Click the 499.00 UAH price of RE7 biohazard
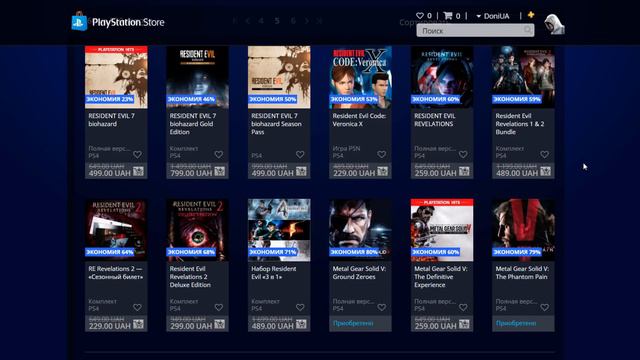This screenshot has height=360, width=640. pyautogui.click(x=109, y=173)
